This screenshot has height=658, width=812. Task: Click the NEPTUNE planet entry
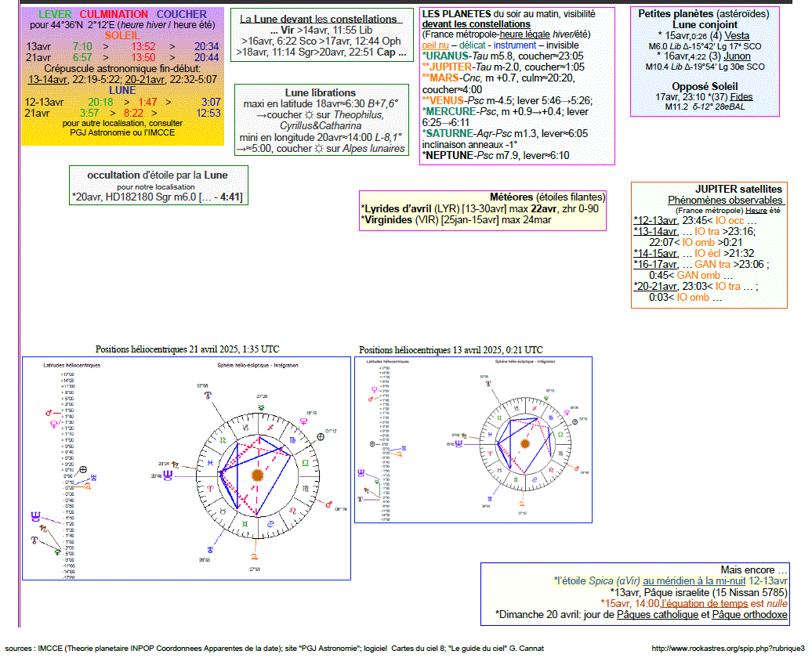495,155
